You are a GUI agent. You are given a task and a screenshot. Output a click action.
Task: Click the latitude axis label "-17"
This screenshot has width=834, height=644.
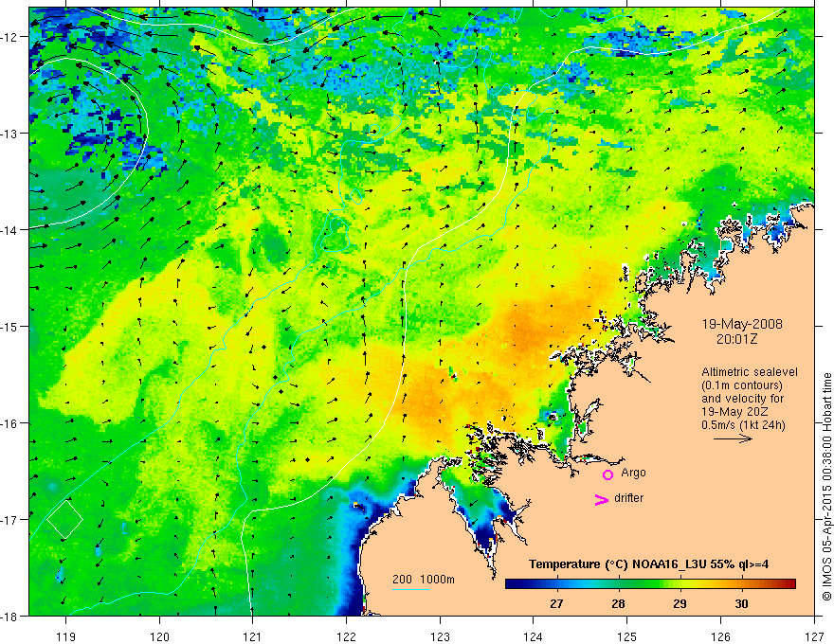pos(9,519)
